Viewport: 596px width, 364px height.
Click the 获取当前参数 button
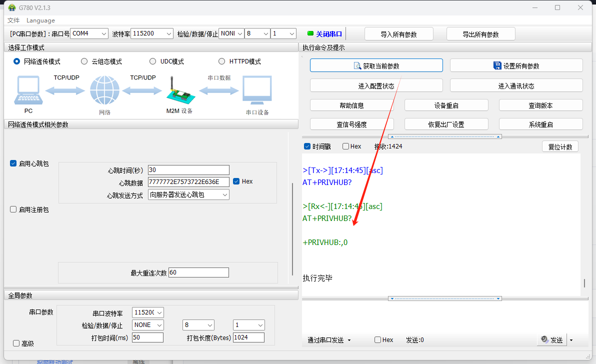pyautogui.click(x=376, y=65)
